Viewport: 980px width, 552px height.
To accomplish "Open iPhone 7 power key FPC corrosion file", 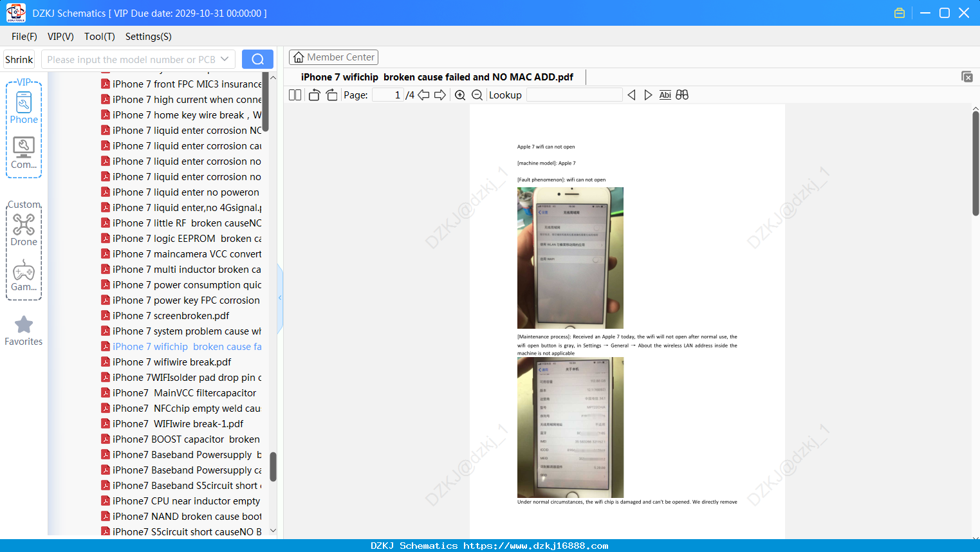I will pyautogui.click(x=181, y=300).
